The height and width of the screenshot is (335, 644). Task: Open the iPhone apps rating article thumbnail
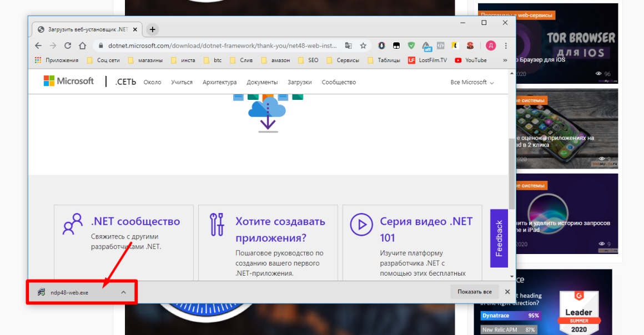(567, 129)
